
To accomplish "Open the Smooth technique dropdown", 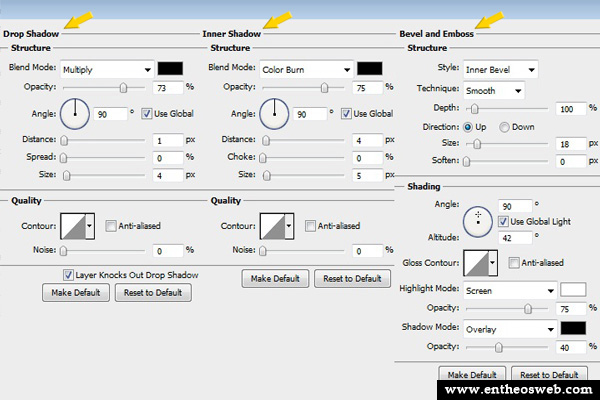I will pos(493,90).
